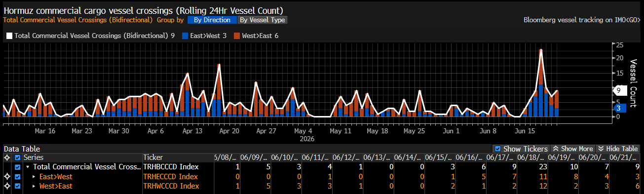Toggle the select-all checkbox in Series header
The width and height of the screenshot is (644, 194).
tap(18, 157)
